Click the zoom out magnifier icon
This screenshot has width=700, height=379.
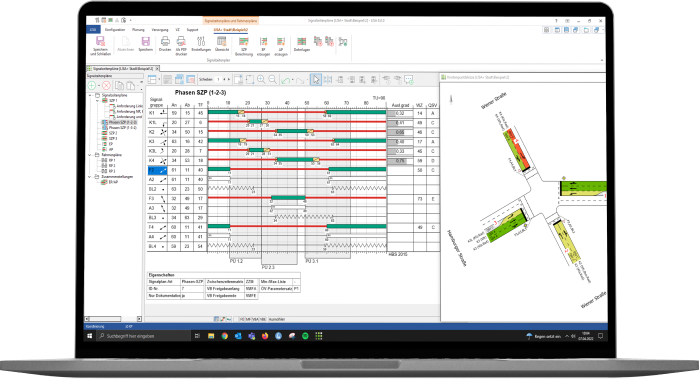point(272,79)
